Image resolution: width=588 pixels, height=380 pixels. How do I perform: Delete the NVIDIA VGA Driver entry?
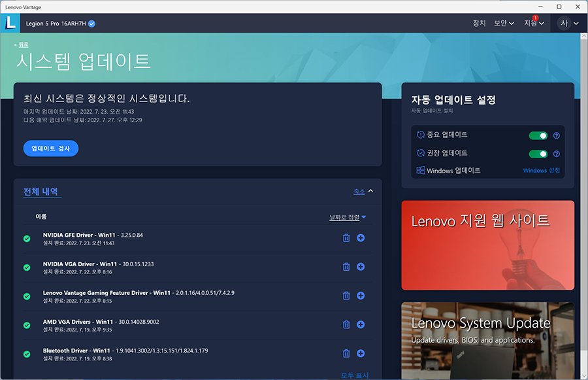tap(346, 267)
